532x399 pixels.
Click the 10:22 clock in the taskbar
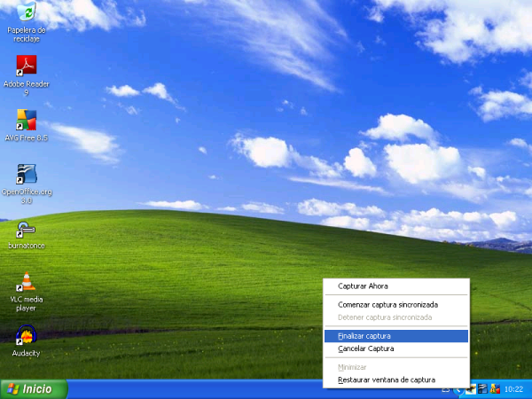pos(514,389)
